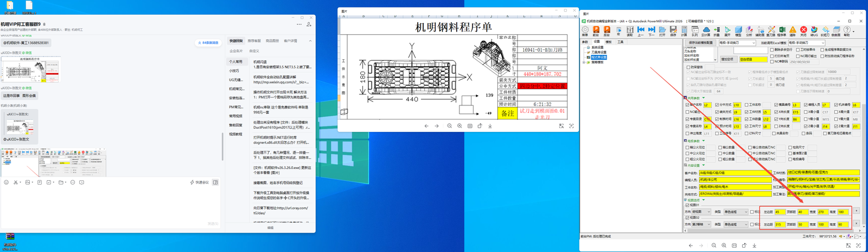Click the 程序单 Excel toolbar icon

782,30
